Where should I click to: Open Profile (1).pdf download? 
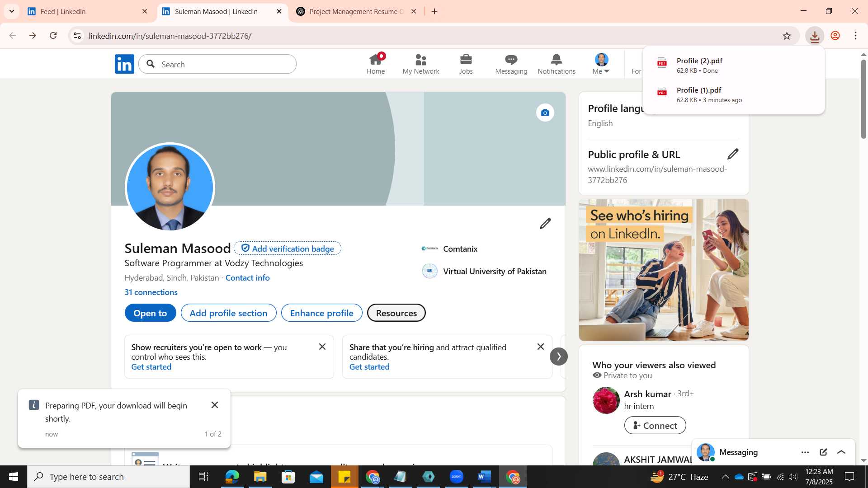[733, 94]
